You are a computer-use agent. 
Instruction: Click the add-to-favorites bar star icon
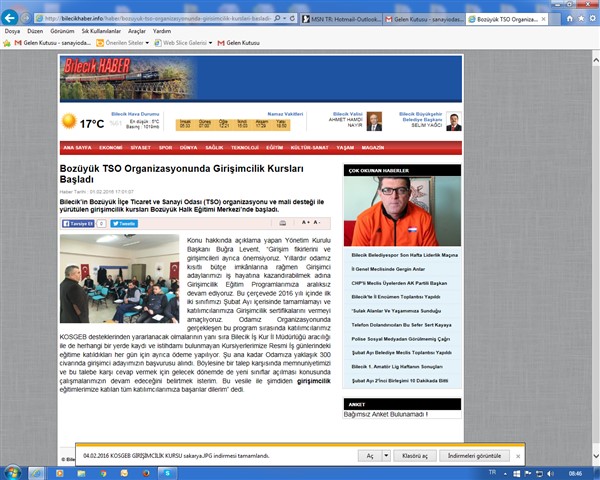(x=7, y=43)
